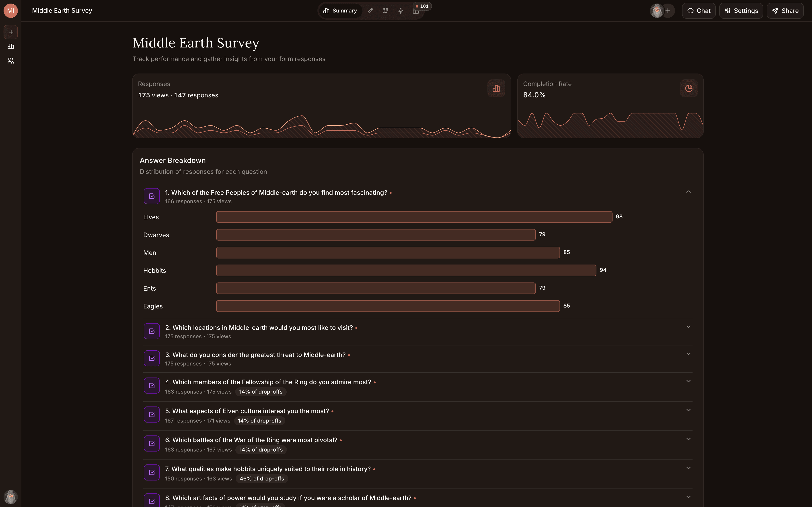Open the bar chart icon in left sidebar
This screenshot has width=812, height=507.
11,46
